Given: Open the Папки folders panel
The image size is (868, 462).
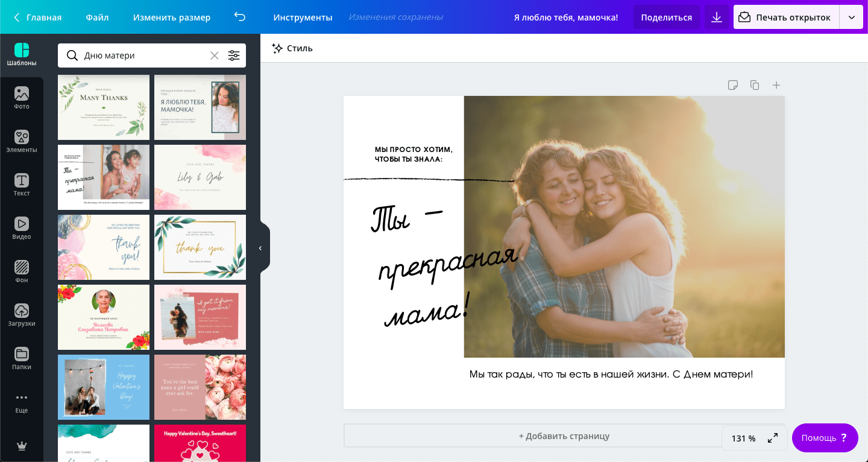Looking at the screenshot, I should click(22, 358).
